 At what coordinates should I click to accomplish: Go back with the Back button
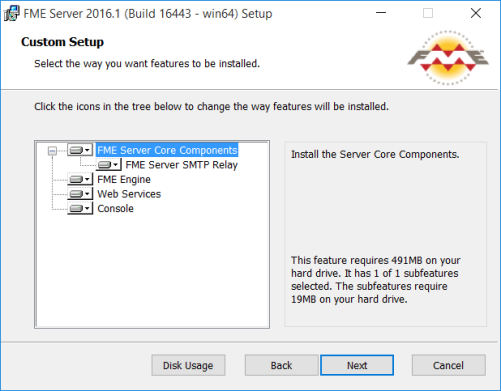pos(281,365)
